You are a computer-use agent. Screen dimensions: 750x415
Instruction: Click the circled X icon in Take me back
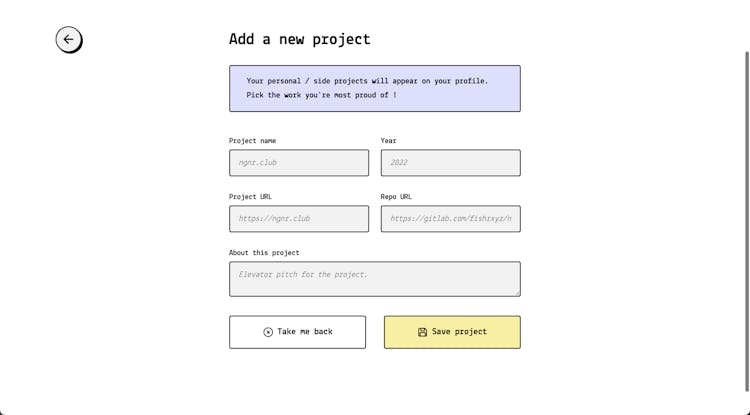268,332
